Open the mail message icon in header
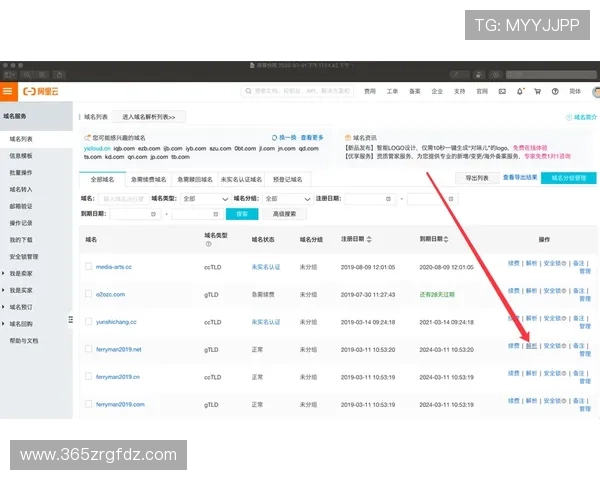Screen dimensions: 600x480 click(x=502, y=91)
